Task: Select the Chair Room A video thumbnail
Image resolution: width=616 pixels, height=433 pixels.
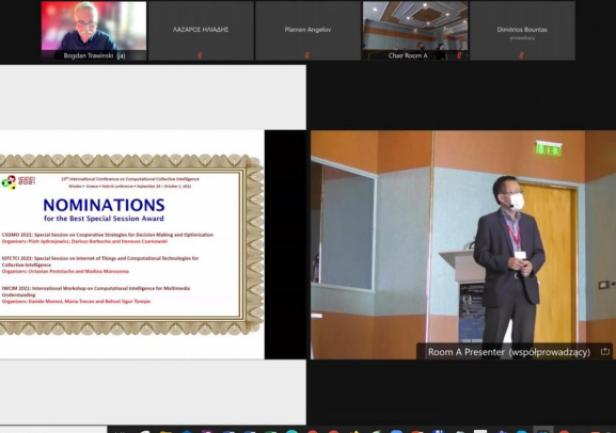Action: coord(414,26)
